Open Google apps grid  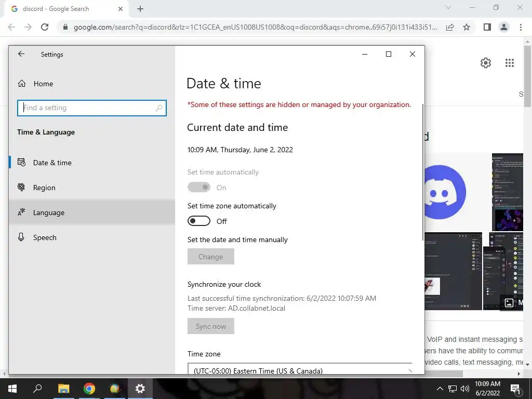[510, 63]
